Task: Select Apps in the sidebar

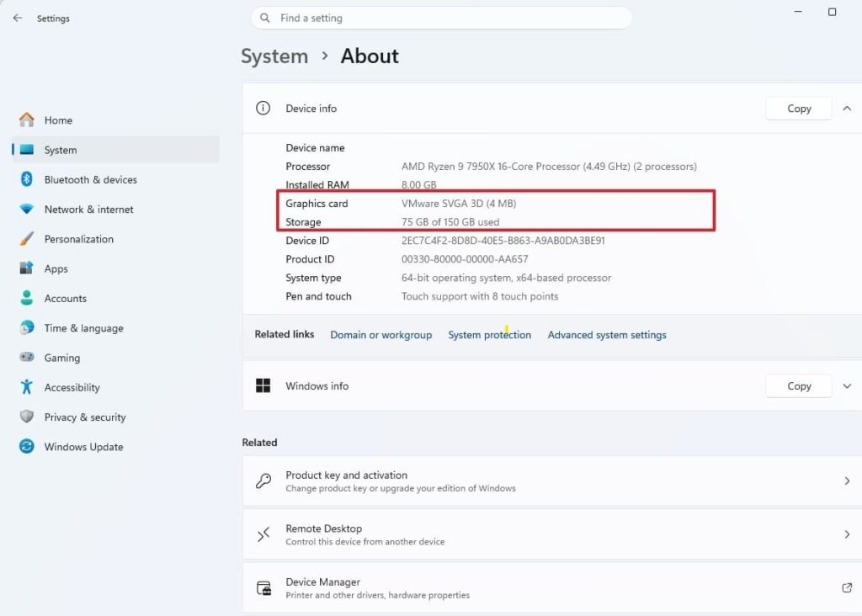Action: [56, 268]
